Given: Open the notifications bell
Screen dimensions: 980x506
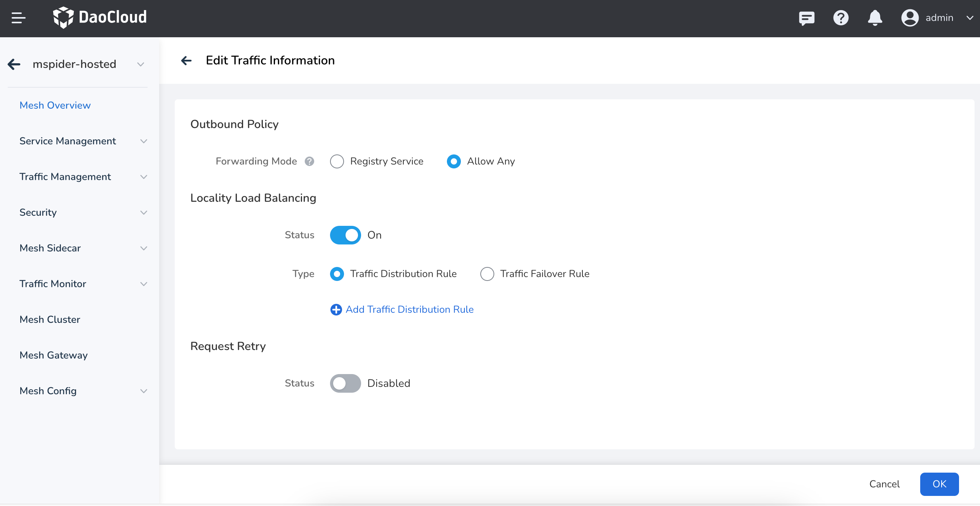Looking at the screenshot, I should [875, 18].
